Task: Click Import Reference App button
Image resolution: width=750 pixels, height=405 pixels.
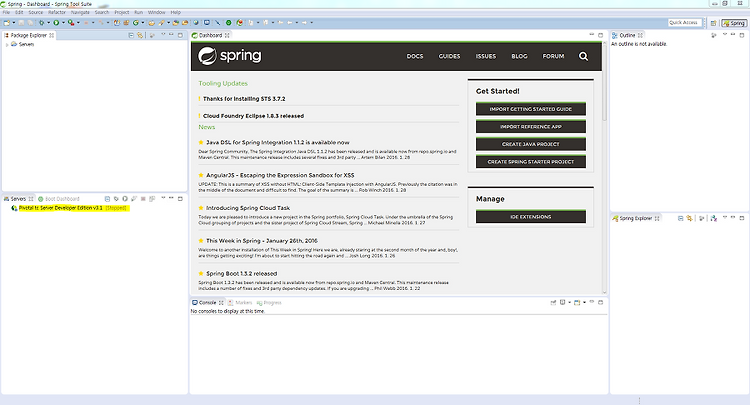Action: pyautogui.click(x=530, y=127)
